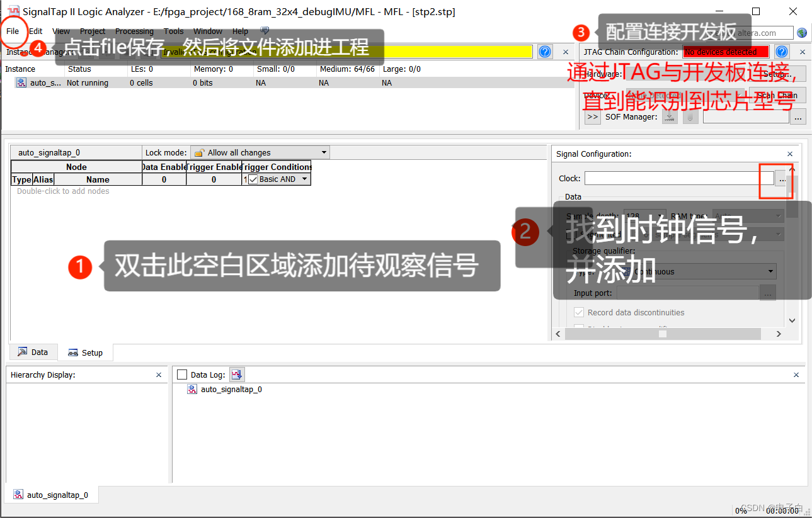Click the SOF Manager attach file icon
The image size is (812, 518).
click(690, 116)
